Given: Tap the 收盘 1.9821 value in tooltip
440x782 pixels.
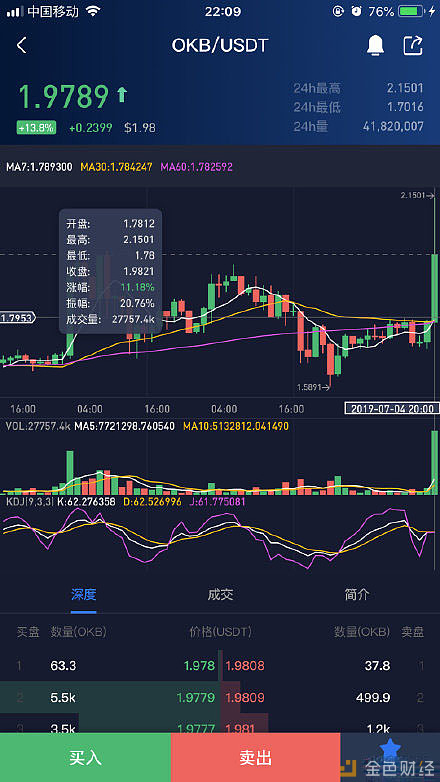Looking at the screenshot, I should [139, 271].
